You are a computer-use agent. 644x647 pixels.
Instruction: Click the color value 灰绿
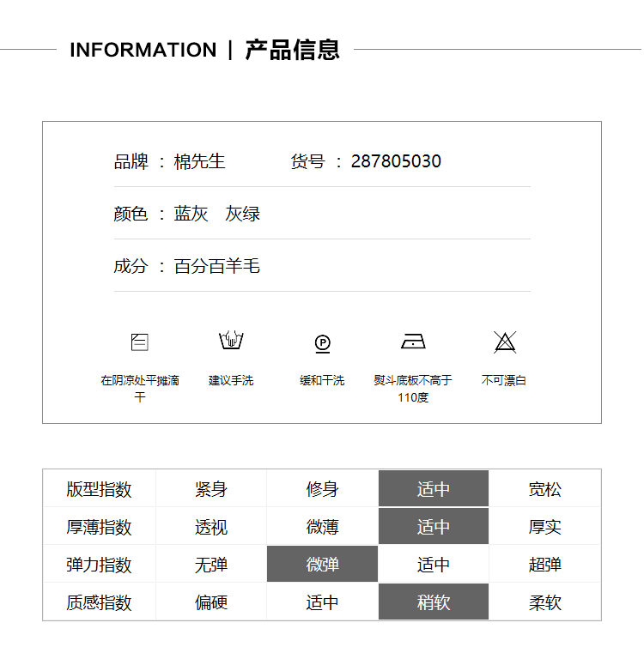pos(243,214)
